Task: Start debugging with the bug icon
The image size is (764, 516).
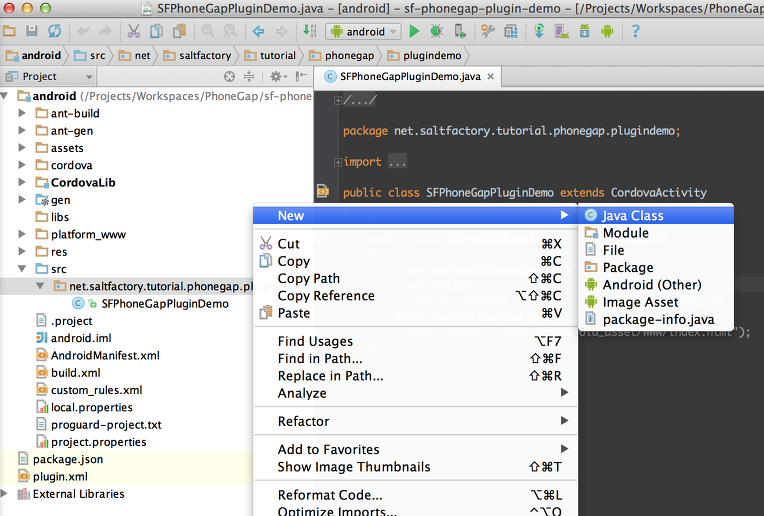Action: 437,32
